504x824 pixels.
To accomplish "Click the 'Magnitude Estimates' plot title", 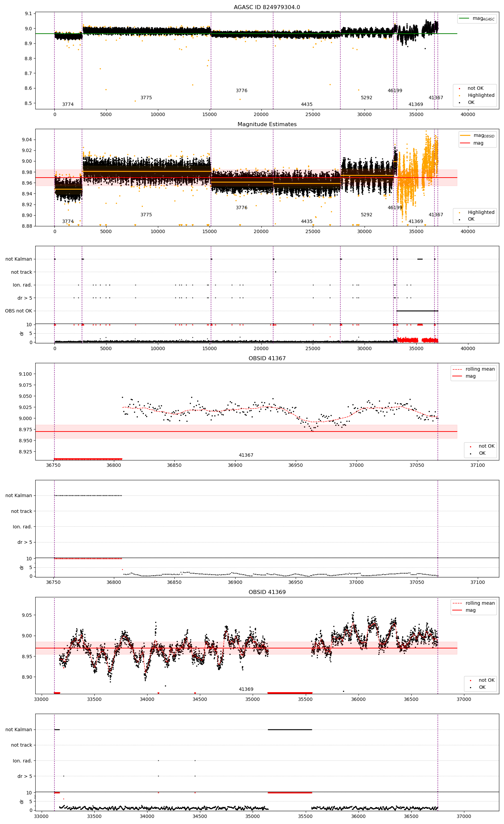I will 267,124.
